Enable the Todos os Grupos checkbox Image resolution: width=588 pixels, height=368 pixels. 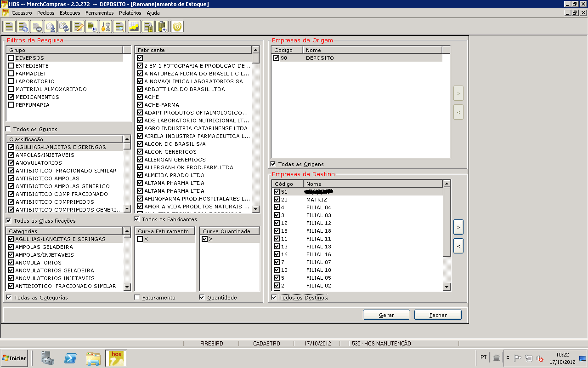[x=8, y=129]
